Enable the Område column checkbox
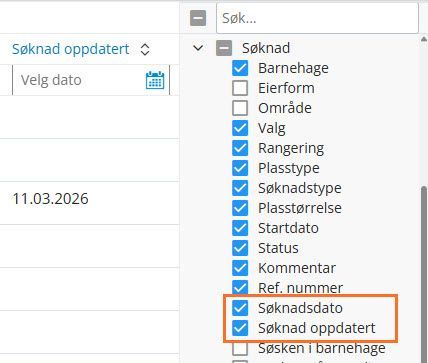428x363 pixels. pos(240,108)
